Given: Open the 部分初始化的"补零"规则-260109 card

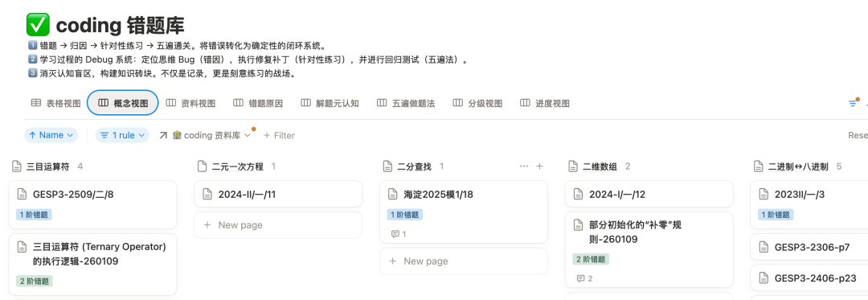Looking at the screenshot, I should tap(649, 249).
